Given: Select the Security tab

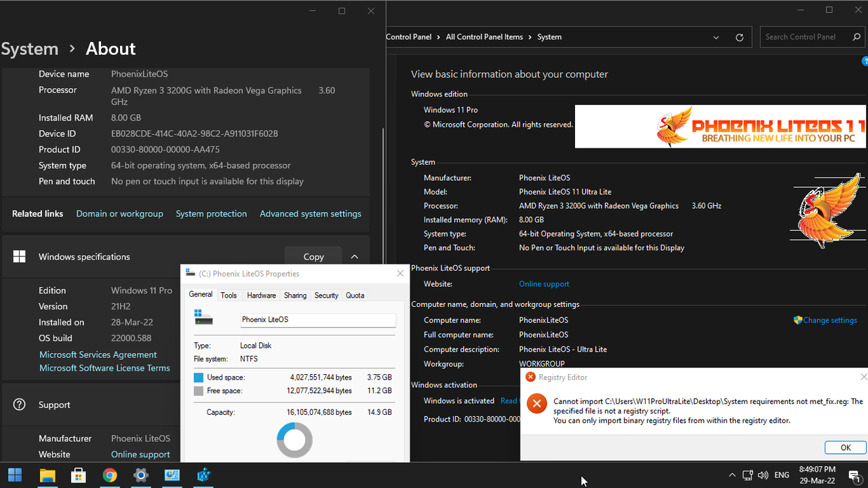Looking at the screenshot, I should (326, 296).
